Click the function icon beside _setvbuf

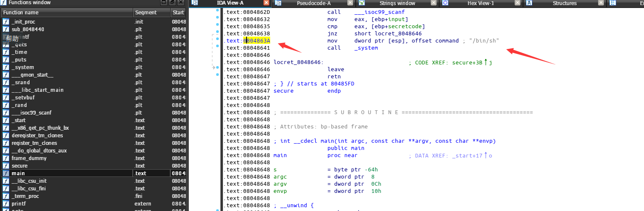(x=6, y=98)
